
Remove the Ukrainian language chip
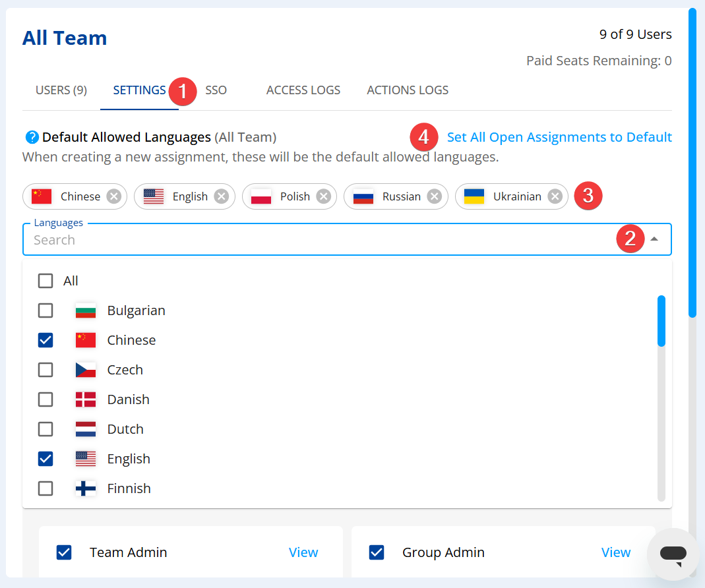[x=555, y=196]
